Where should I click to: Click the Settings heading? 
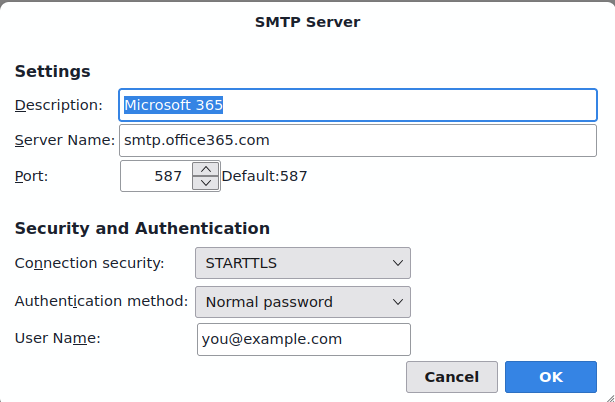point(53,71)
